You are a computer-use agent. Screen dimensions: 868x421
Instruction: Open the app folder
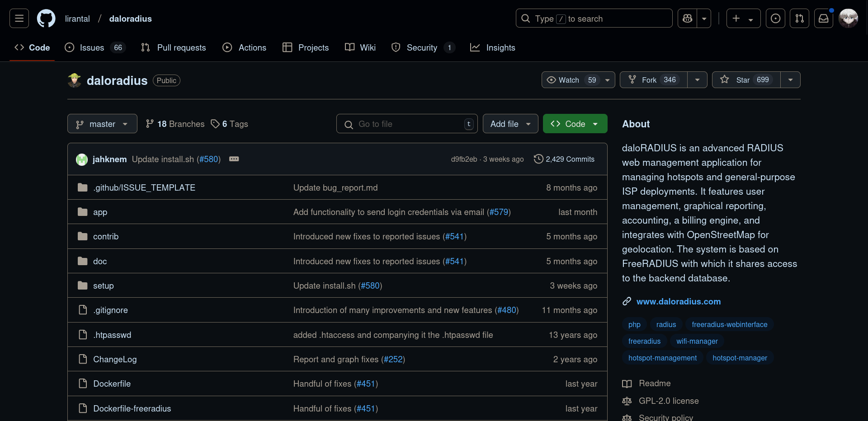point(100,212)
